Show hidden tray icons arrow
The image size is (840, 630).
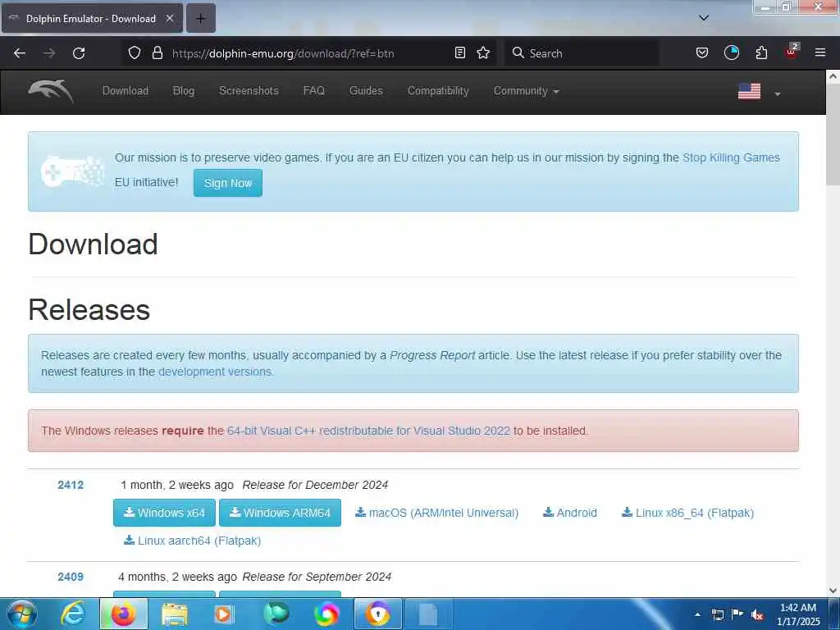[x=697, y=614]
